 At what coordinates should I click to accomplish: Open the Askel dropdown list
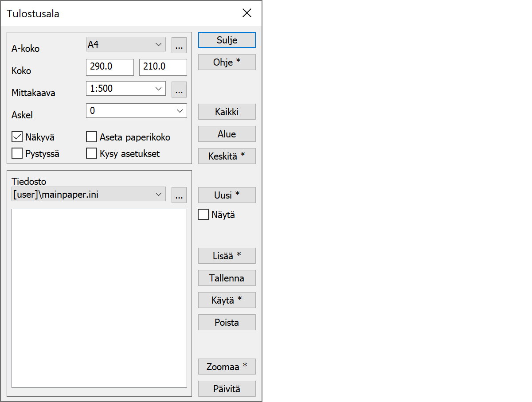point(137,111)
